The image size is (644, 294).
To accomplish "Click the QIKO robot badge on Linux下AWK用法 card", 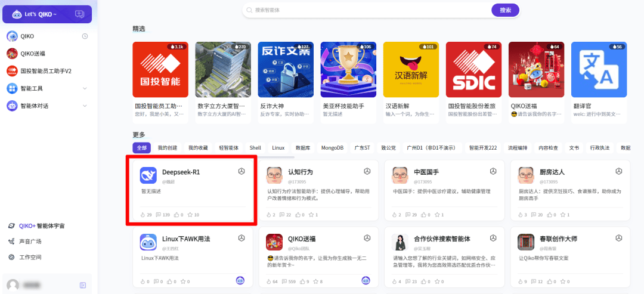I will pos(240,280).
